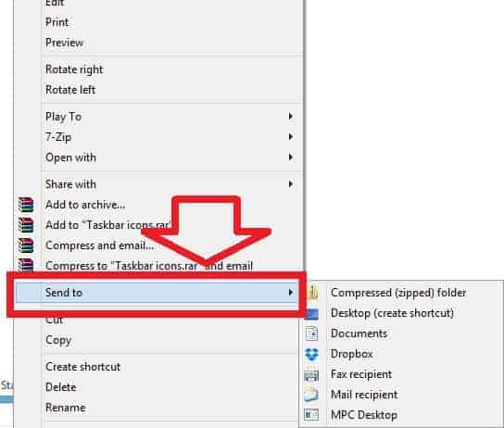The image size is (504, 428).
Task: Click WinRAR icon beside Add to Taskbar icons.rar
Action: tap(26, 225)
